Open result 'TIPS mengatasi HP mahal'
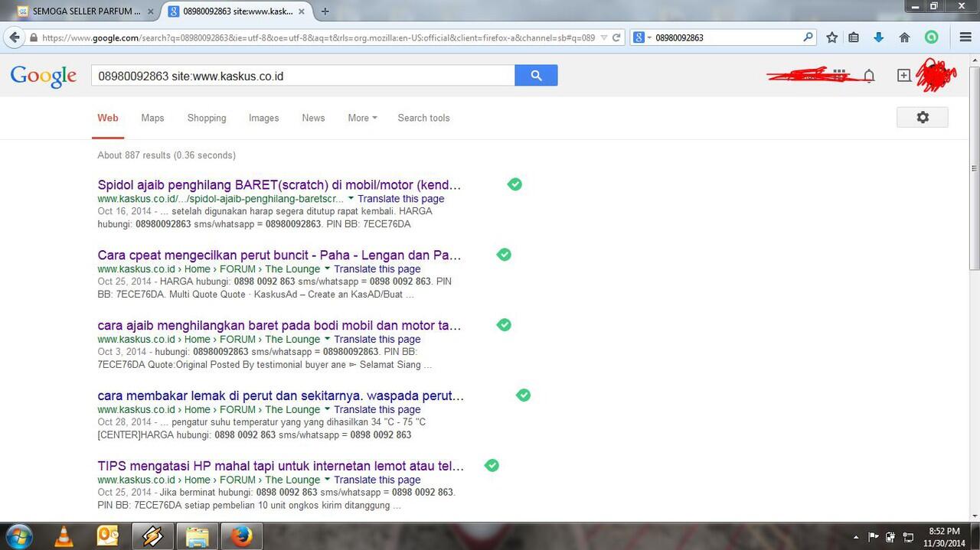 (281, 467)
